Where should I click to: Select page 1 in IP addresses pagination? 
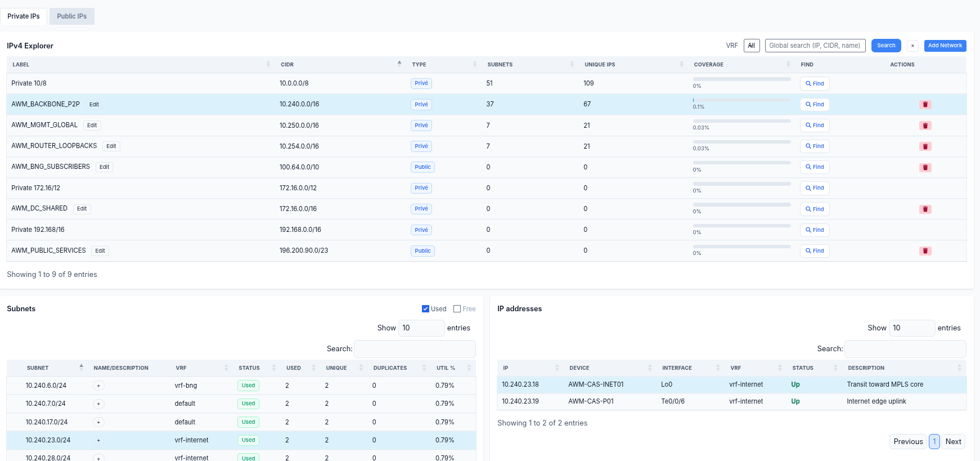(x=934, y=441)
